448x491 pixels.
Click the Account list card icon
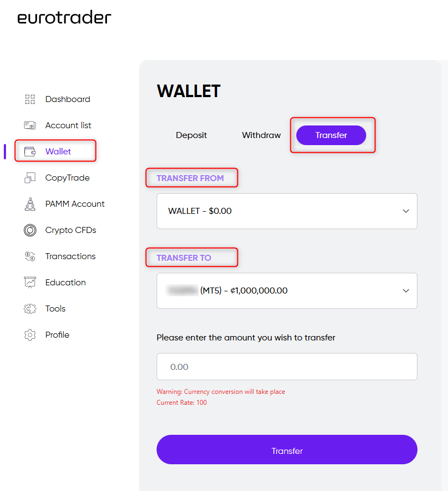click(x=30, y=125)
